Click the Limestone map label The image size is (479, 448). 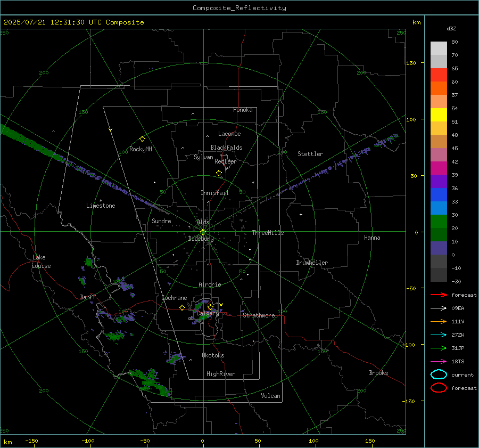tap(101, 206)
